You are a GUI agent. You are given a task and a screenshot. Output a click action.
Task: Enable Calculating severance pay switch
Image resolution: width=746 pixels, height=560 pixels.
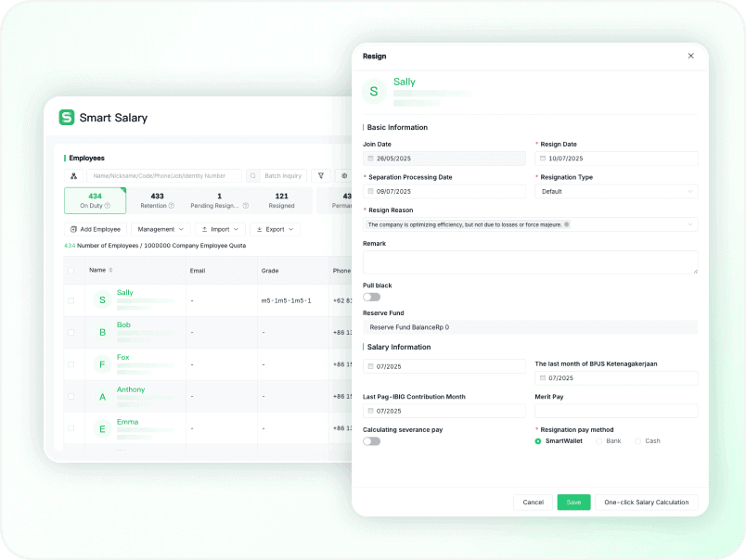tap(371, 441)
